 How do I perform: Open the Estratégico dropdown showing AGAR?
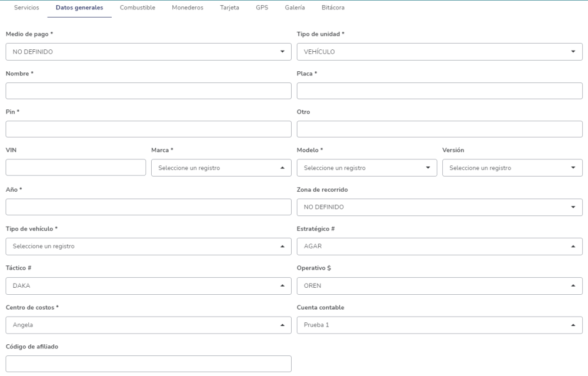(439, 246)
